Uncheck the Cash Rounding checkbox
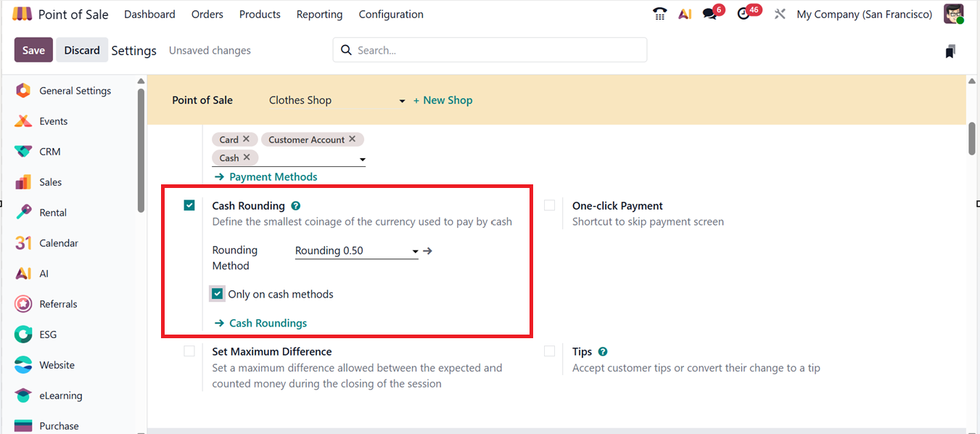980x434 pixels. 189,205
